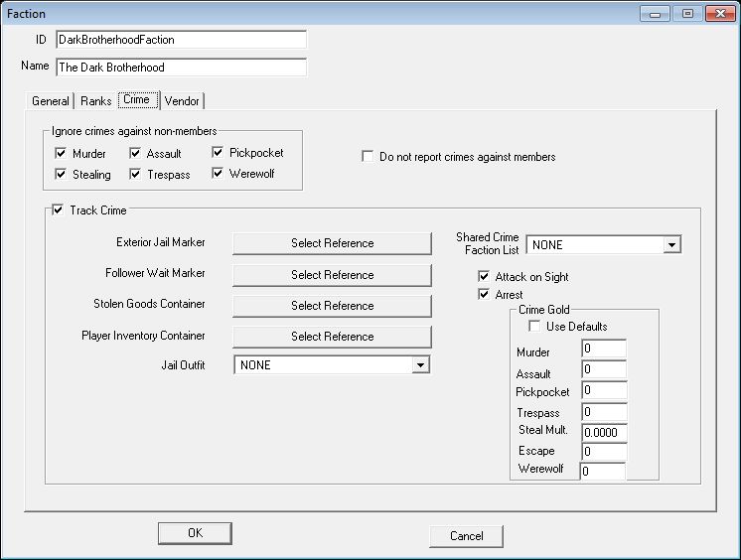Click the Pickpocket crime gold field

(604, 390)
